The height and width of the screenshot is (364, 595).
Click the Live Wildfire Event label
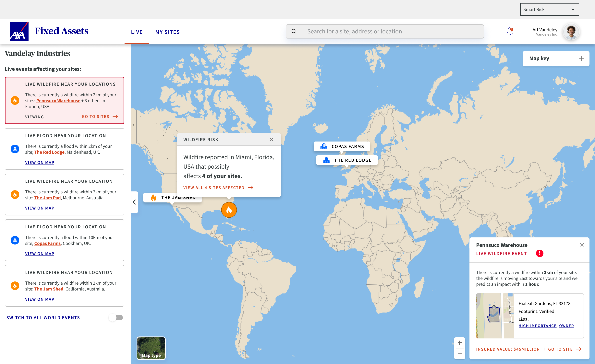coord(501,254)
